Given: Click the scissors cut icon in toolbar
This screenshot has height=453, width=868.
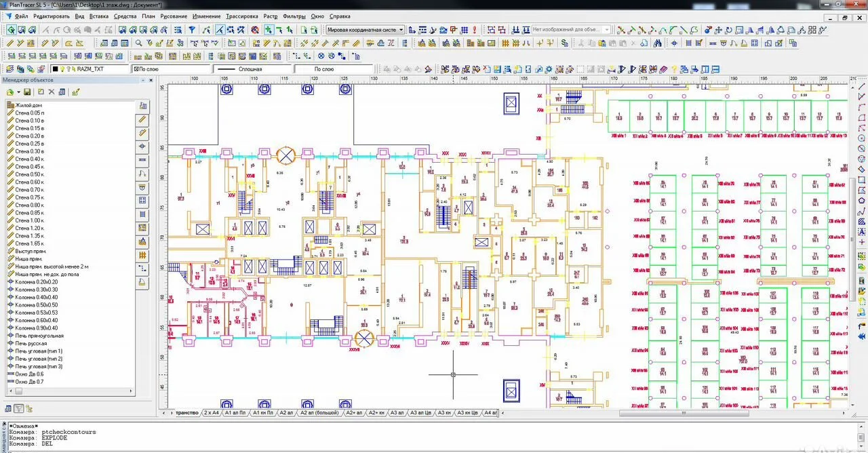Looking at the screenshot, I should (x=580, y=42).
